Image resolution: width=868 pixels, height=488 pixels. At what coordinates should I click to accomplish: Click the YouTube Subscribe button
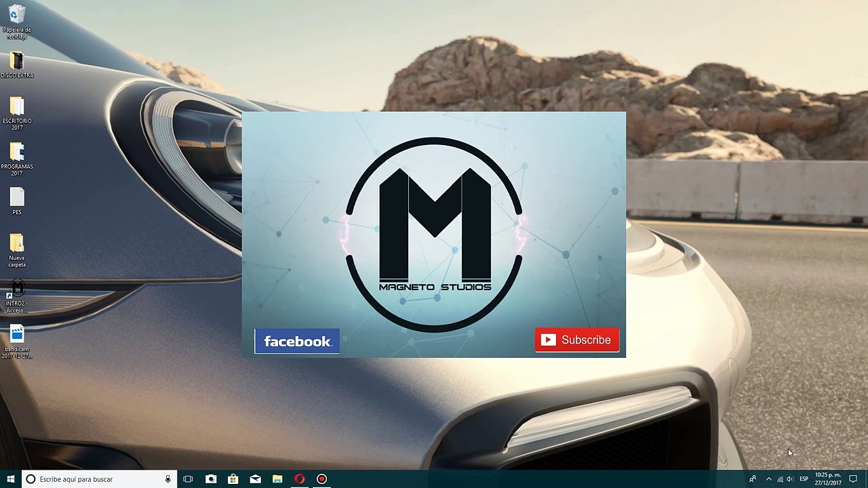[x=577, y=340]
